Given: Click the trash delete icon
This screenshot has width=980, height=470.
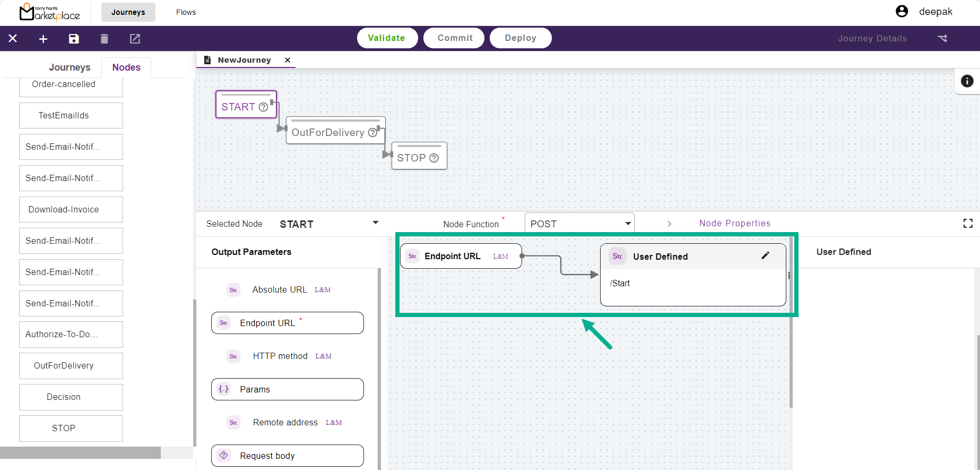Looking at the screenshot, I should (x=105, y=39).
